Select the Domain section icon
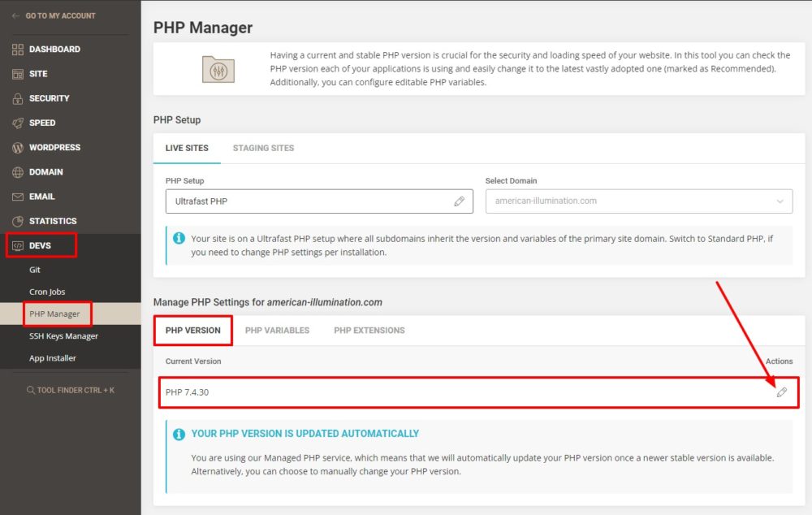 (x=16, y=171)
